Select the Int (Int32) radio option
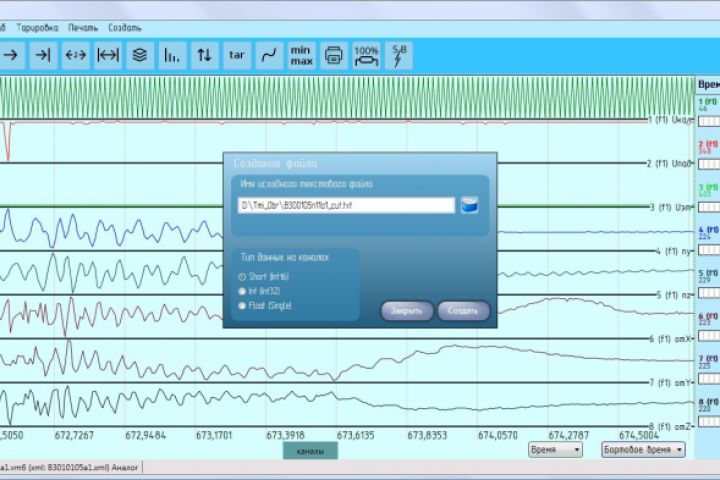Viewport: 720px width, 480px height. (259, 291)
